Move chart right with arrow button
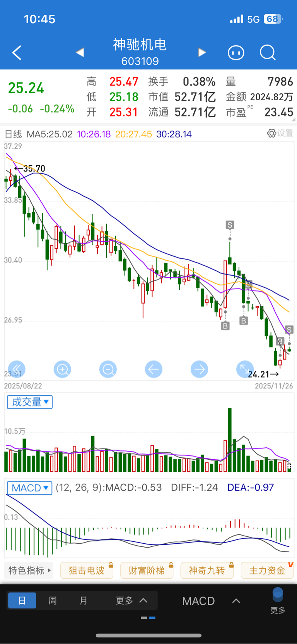297x644 pixels. click(199, 369)
